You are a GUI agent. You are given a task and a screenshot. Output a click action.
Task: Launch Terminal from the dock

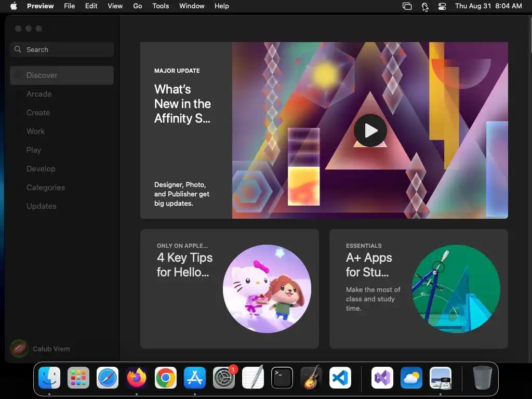point(282,378)
